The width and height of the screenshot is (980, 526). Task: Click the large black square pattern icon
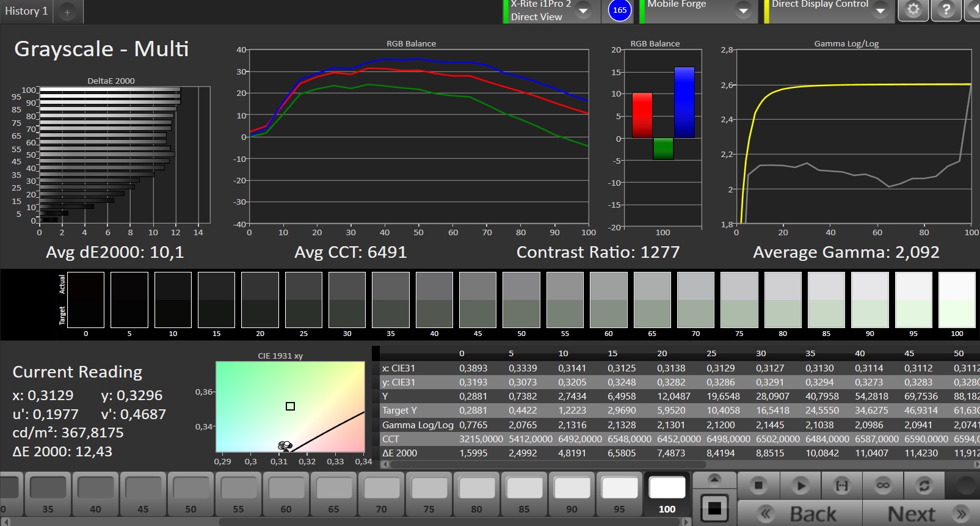tap(714, 508)
